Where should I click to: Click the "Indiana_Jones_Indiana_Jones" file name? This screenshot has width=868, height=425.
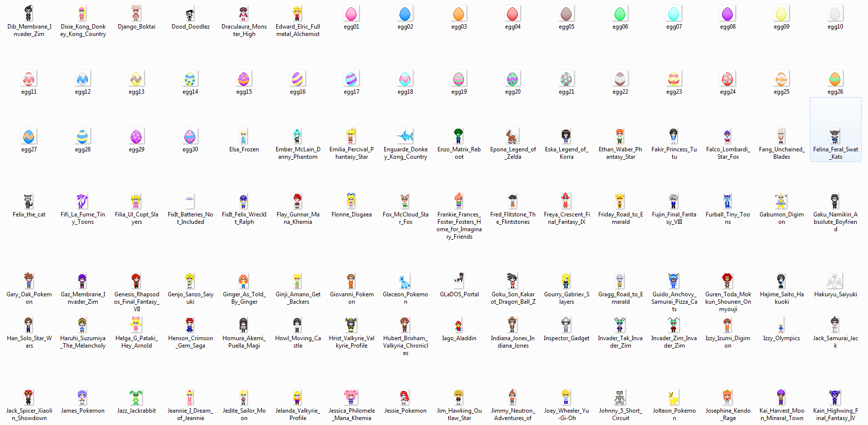[x=512, y=342]
